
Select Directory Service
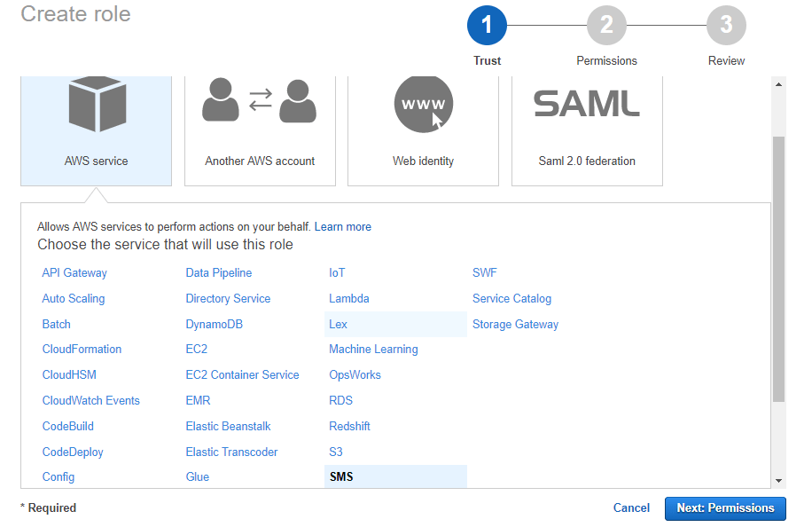click(229, 298)
